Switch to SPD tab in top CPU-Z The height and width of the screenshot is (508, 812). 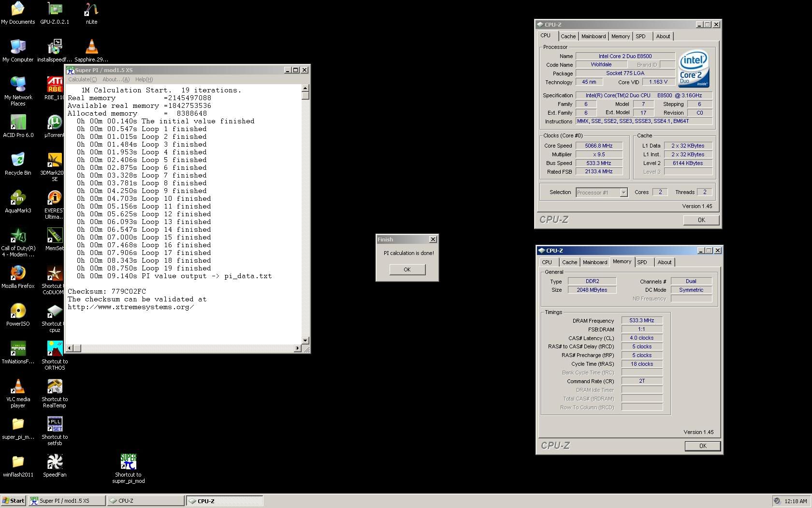point(640,36)
